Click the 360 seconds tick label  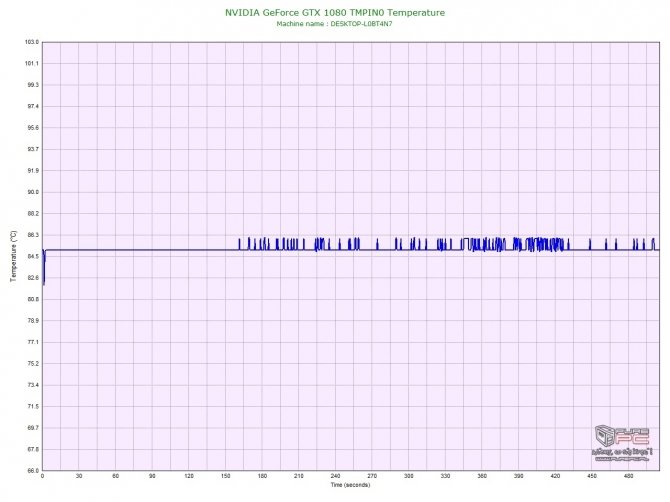pyautogui.click(x=482, y=476)
